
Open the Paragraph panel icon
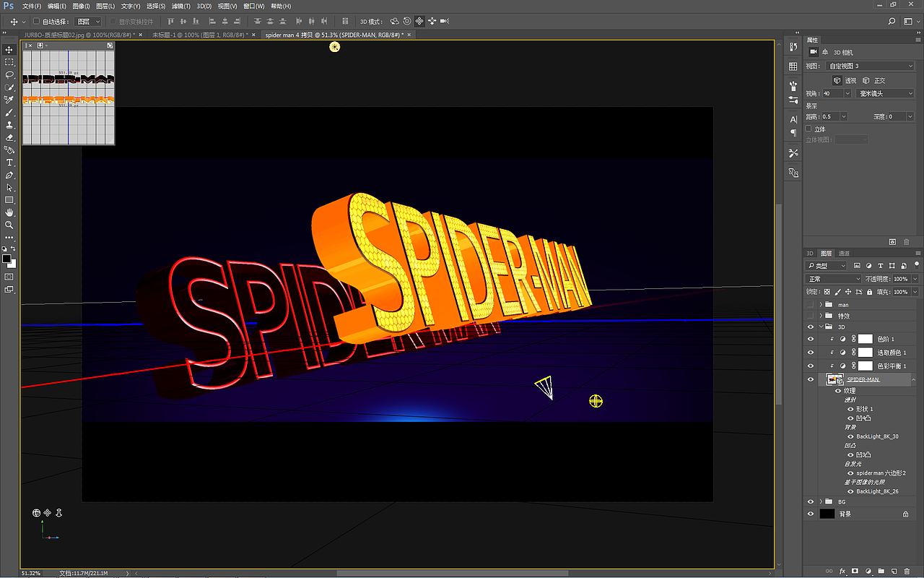(793, 133)
